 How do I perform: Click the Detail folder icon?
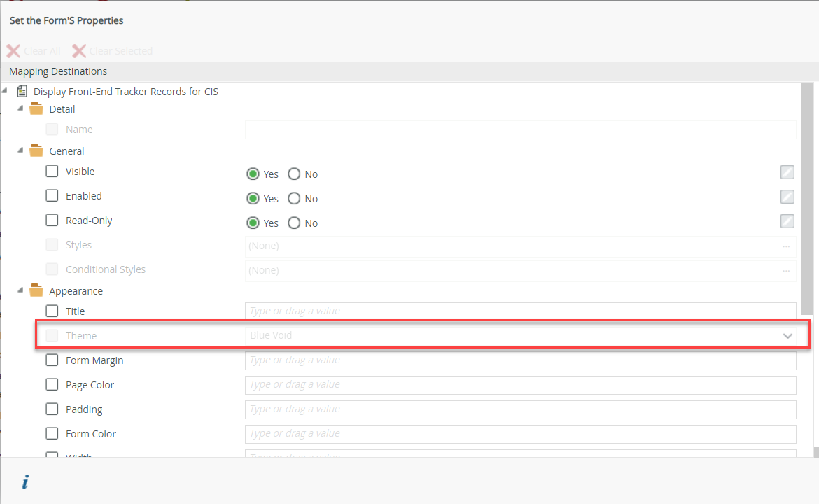[36, 108]
